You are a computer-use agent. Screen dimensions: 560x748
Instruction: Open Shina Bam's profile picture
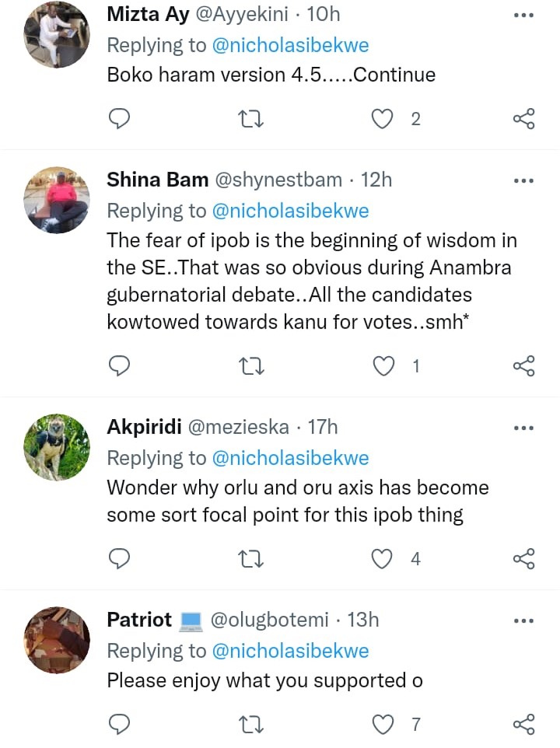pyautogui.click(x=57, y=199)
